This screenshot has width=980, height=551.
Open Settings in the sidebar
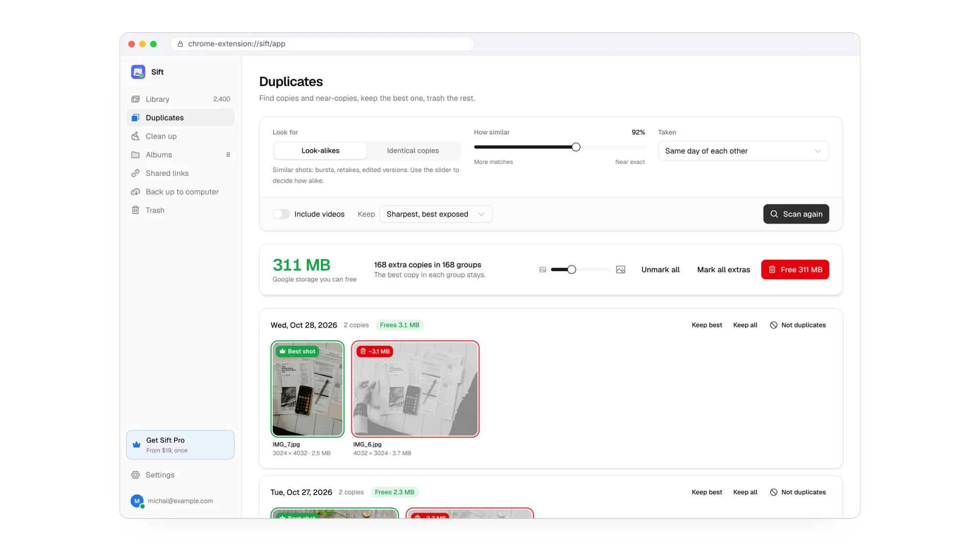click(x=180, y=475)
